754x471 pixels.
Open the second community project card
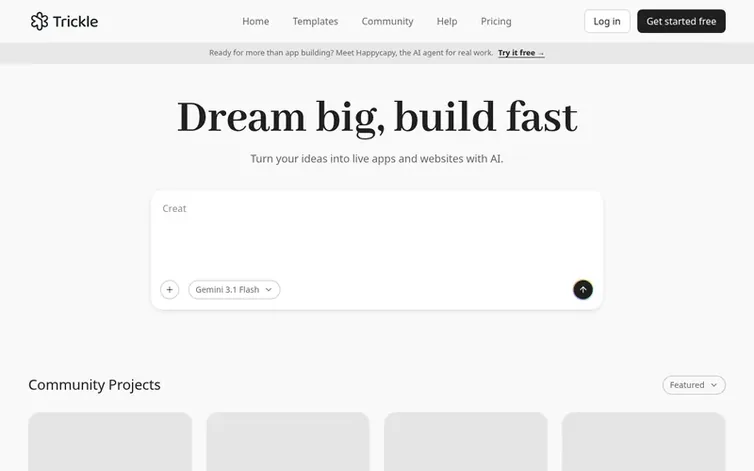click(288, 442)
